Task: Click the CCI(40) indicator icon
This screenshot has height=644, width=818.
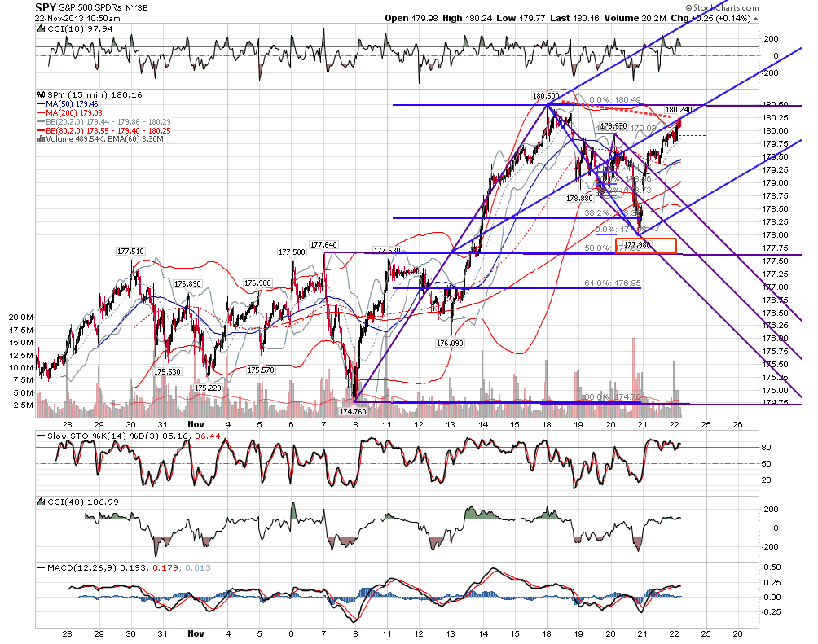Action: [x=42, y=502]
